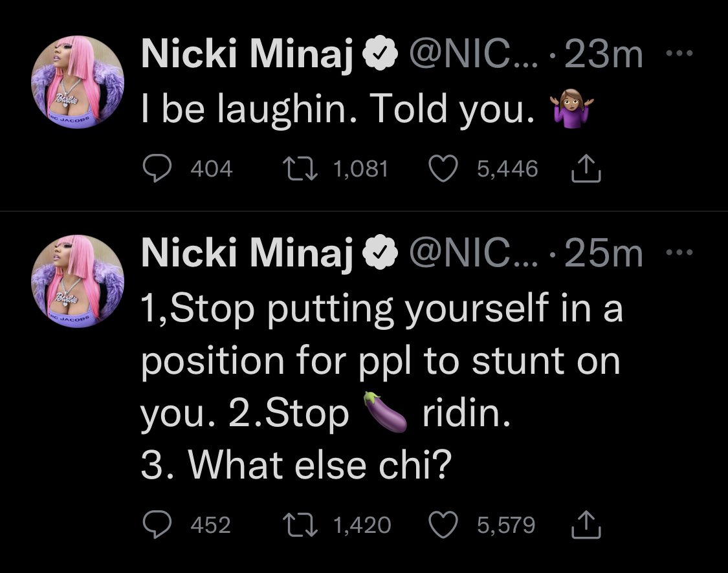Retweet the "I be laughin" tweet
This screenshot has height=573, width=728.
(298, 169)
